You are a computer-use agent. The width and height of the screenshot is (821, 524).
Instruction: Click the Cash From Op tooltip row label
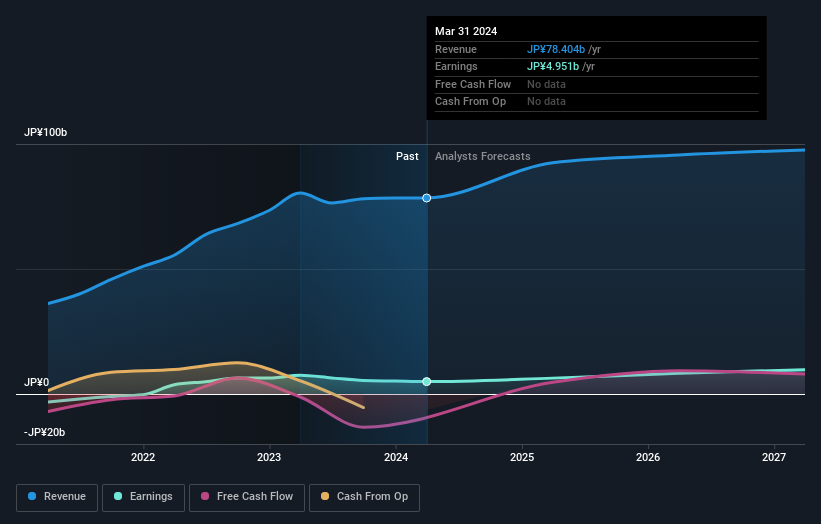coord(470,102)
